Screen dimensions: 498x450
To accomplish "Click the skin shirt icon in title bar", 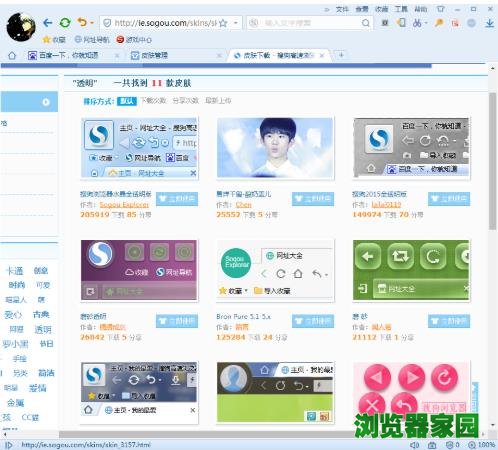I will pyautogui.click(x=441, y=9).
